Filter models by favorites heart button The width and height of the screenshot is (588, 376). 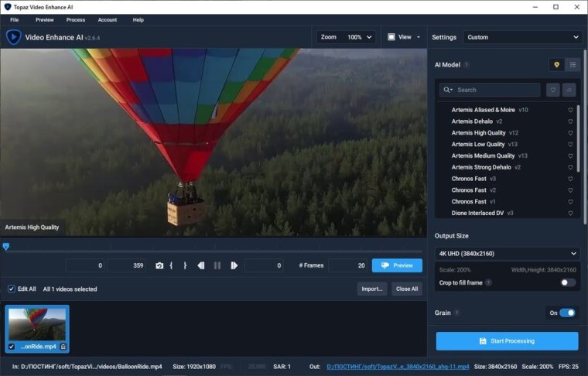(552, 90)
